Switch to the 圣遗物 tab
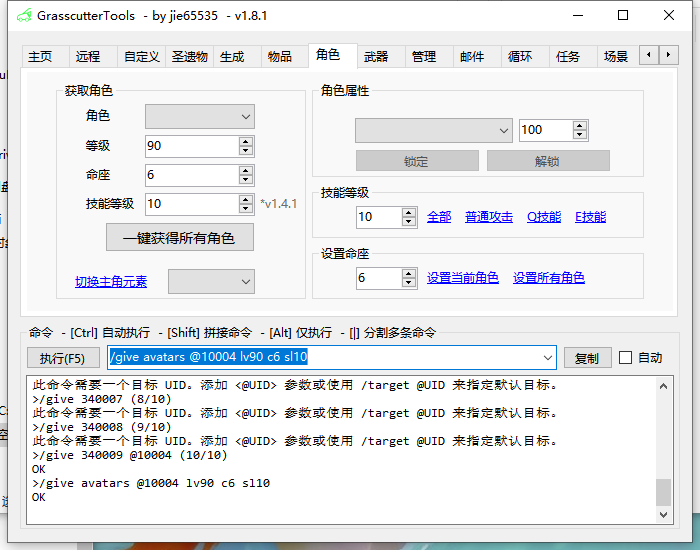The width and height of the screenshot is (700, 550). (189, 57)
